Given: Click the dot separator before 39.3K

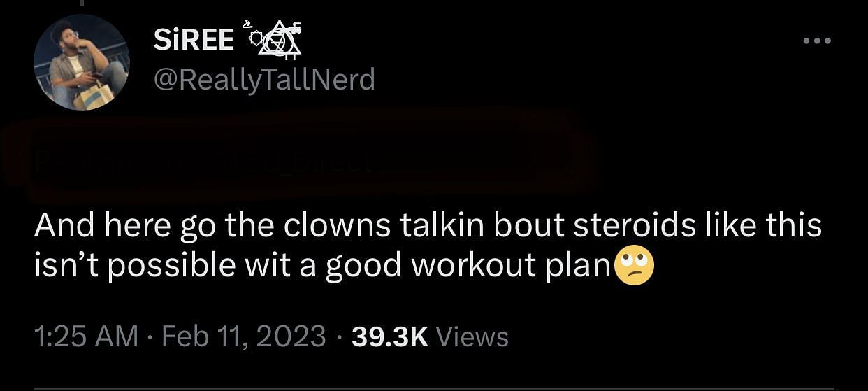Looking at the screenshot, I should 339,337.
